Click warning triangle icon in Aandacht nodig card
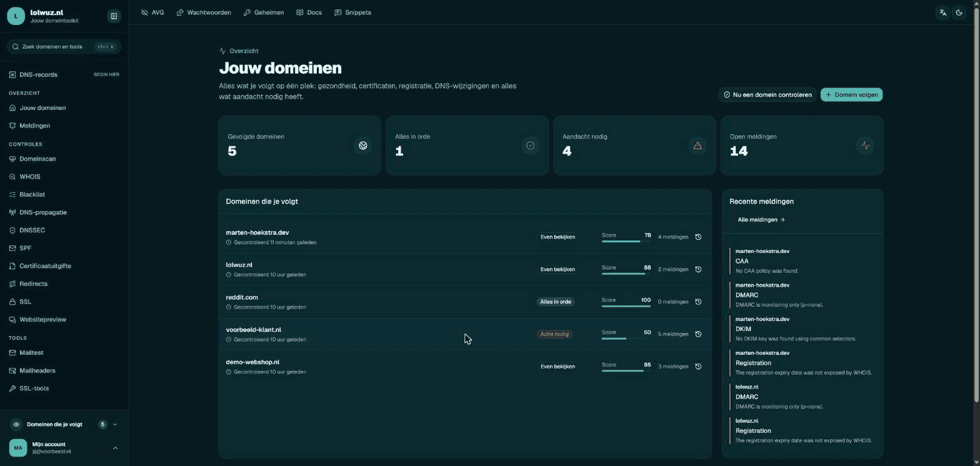 697,146
